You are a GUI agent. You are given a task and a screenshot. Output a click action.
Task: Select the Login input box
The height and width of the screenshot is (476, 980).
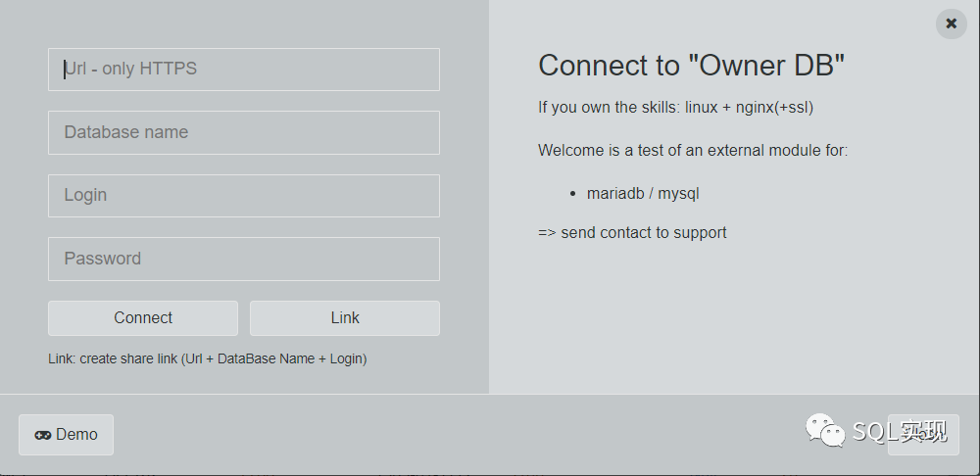click(244, 196)
